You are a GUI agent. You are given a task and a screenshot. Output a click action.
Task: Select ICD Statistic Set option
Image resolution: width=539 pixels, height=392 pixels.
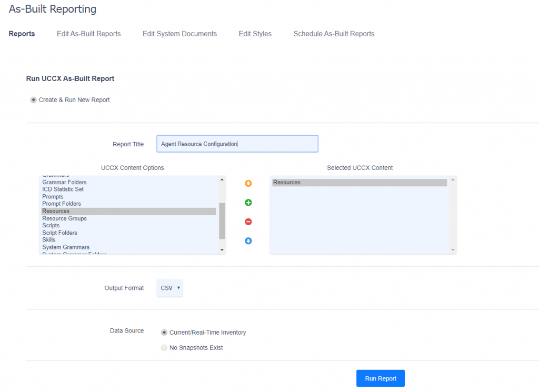[129, 189]
